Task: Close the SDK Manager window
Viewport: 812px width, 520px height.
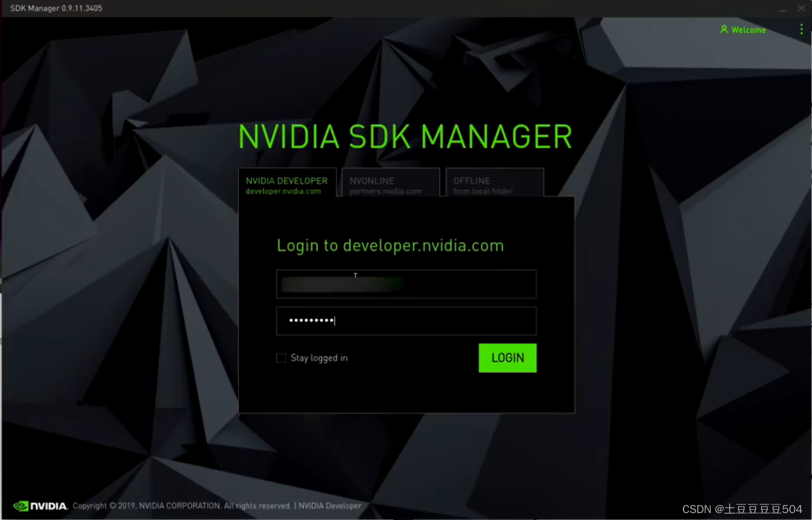Action: pos(801,8)
